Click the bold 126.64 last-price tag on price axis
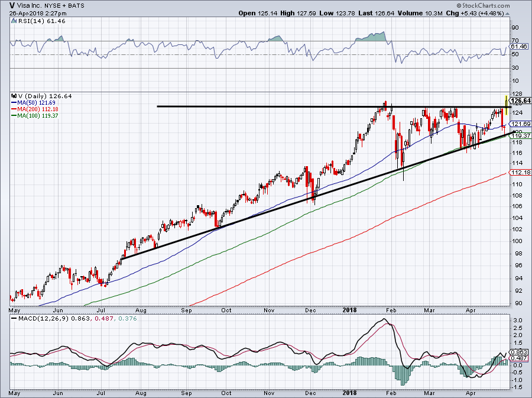The width and height of the screenshot is (532, 398). click(520, 101)
